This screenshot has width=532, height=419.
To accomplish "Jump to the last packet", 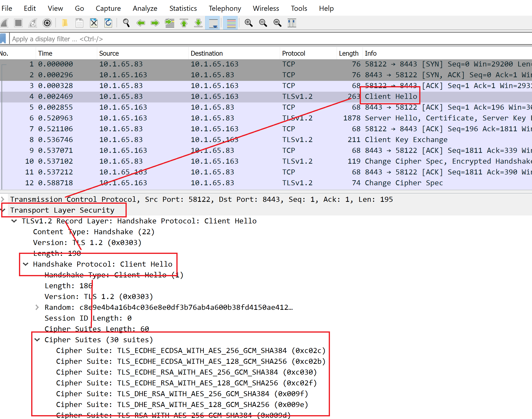I will point(198,23).
